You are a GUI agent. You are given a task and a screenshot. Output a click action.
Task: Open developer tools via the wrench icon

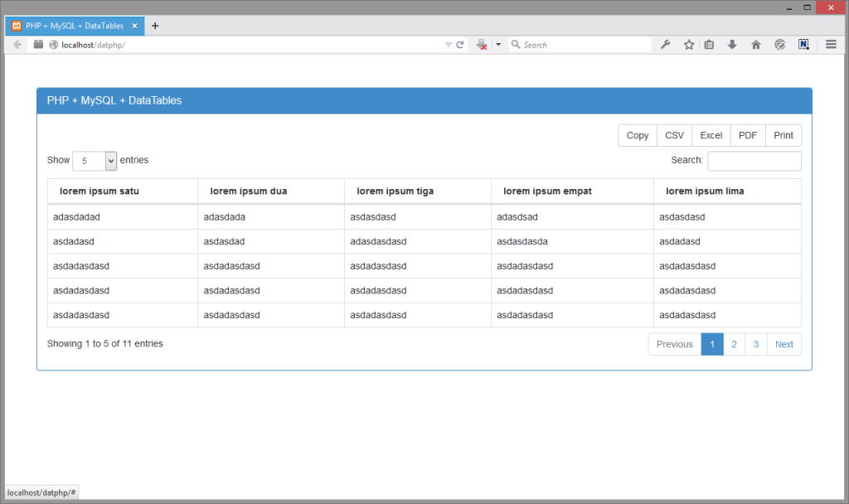point(666,44)
